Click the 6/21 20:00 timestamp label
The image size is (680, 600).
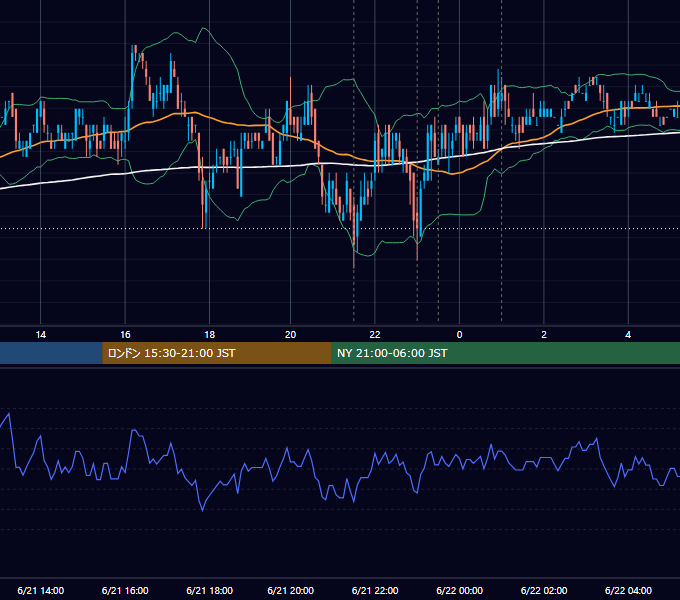pyautogui.click(x=290, y=590)
